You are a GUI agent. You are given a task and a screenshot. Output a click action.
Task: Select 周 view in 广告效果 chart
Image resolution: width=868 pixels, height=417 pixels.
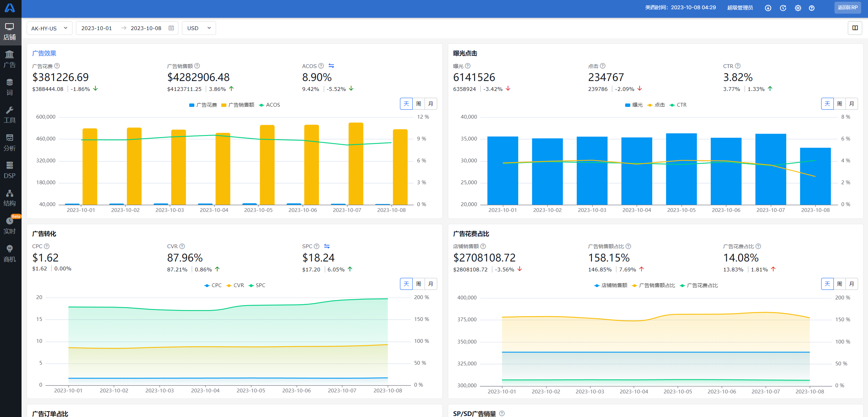(418, 104)
